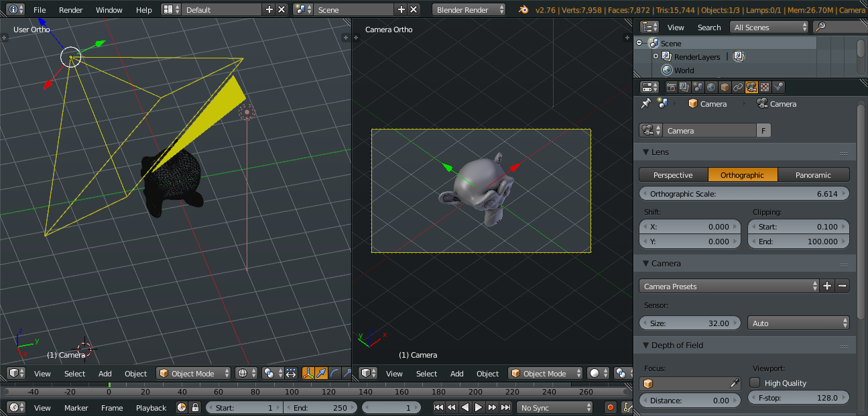The height and width of the screenshot is (416, 868).
Task: Open the timeline Marker menu
Action: tap(76, 408)
